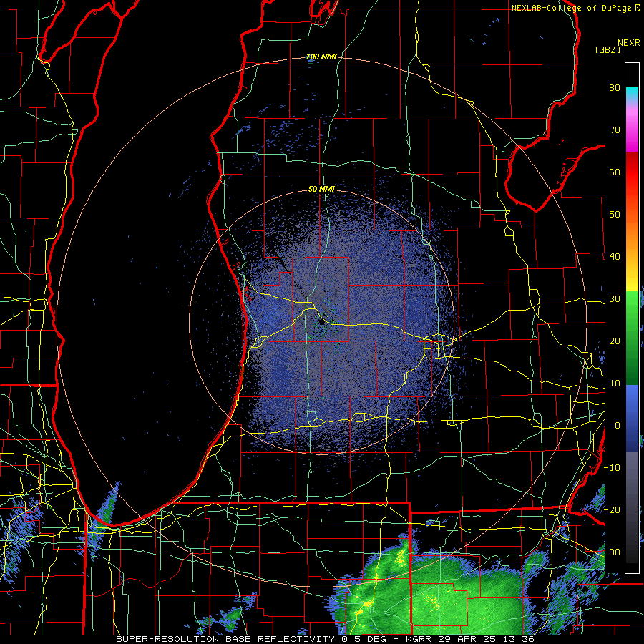Click the cyan segment atop the color bar
This screenshot has height=644, width=644.
tap(632, 94)
